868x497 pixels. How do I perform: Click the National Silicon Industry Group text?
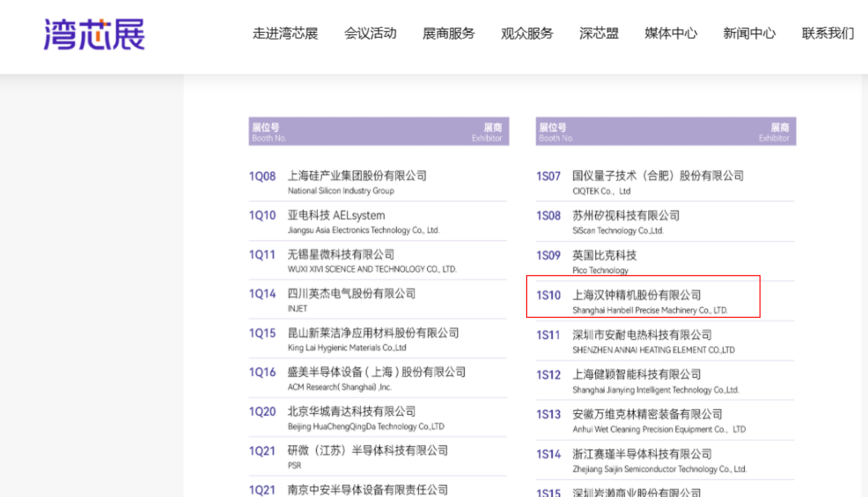click(341, 191)
